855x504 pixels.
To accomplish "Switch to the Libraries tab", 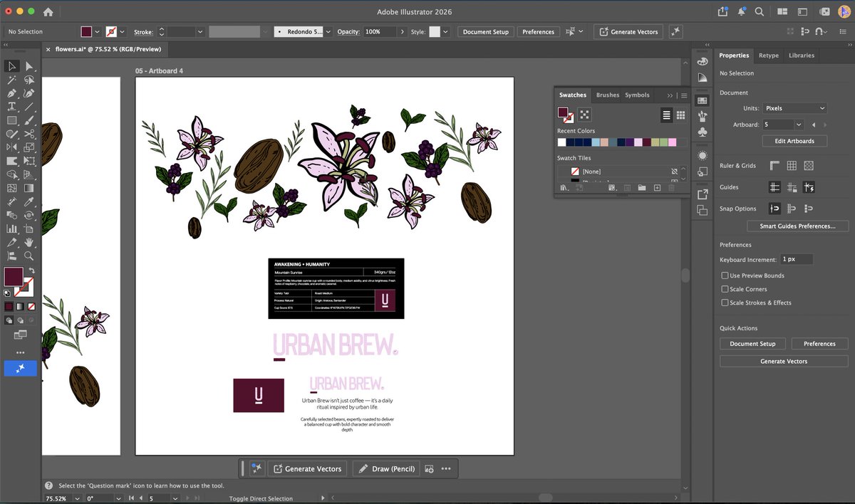I will click(x=802, y=55).
